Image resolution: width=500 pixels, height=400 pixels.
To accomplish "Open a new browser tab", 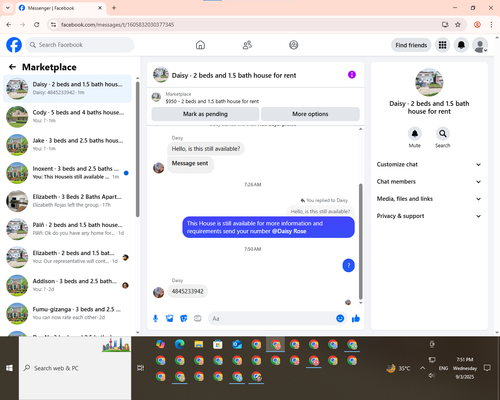I will pos(114,8).
